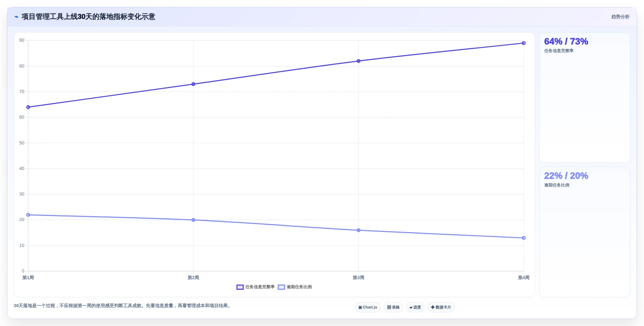This screenshot has width=644, height=326.
Task: Click the 第4周 x-axis label
Action: coord(524,278)
